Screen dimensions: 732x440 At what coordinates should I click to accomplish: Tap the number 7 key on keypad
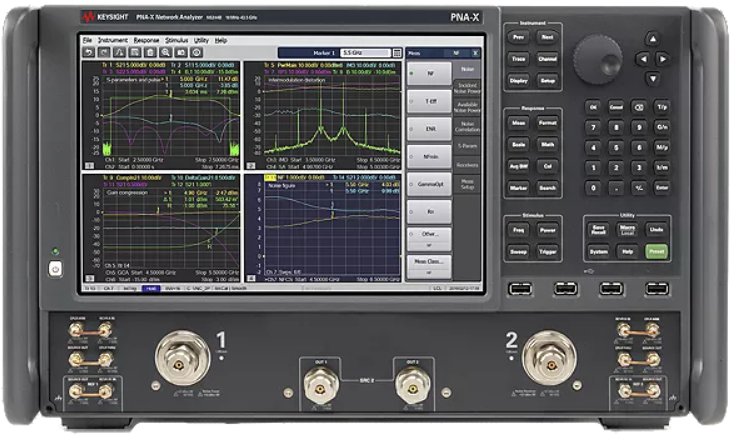pos(593,127)
